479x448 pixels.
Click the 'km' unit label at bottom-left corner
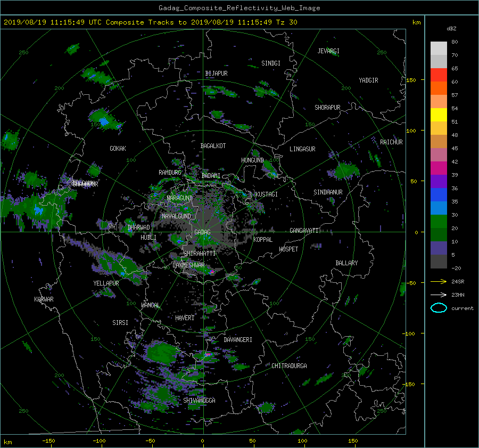click(x=7, y=442)
